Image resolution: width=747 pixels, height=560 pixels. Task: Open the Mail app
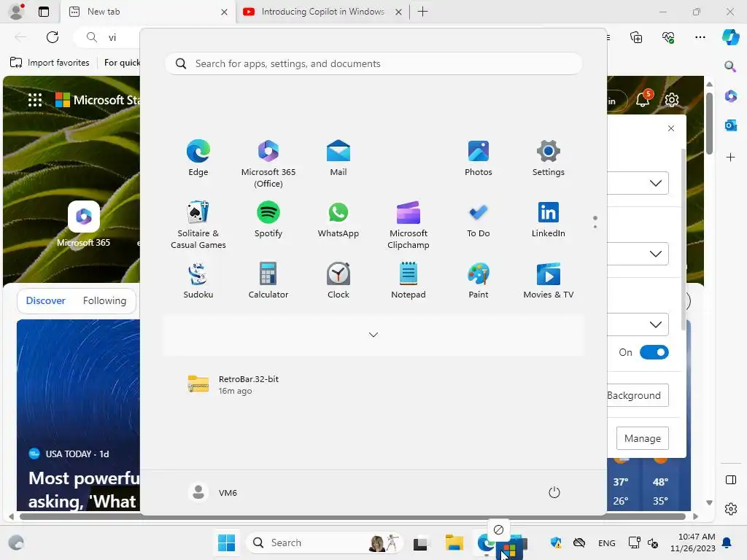pyautogui.click(x=338, y=158)
